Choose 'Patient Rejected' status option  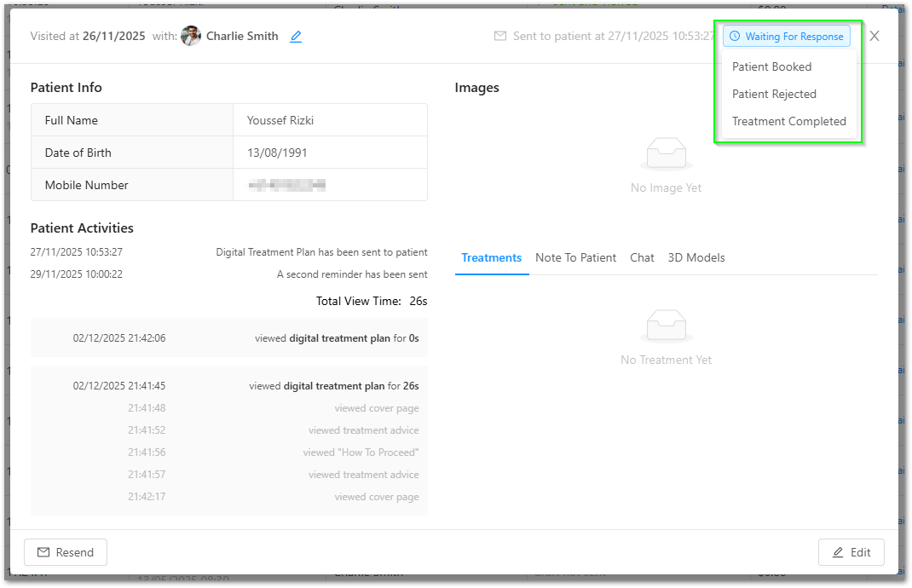point(774,94)
